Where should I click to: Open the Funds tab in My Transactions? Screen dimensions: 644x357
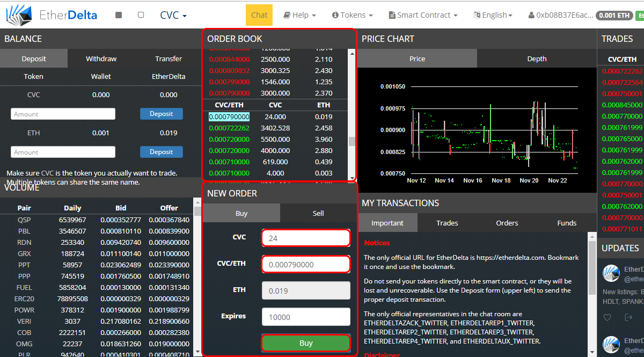(x=567, y=223)
